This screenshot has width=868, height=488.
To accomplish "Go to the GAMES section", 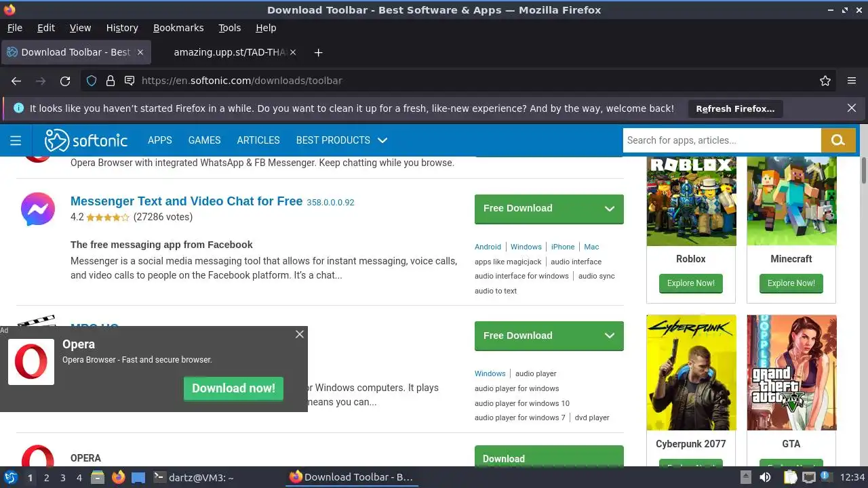I will coord(204,140).
